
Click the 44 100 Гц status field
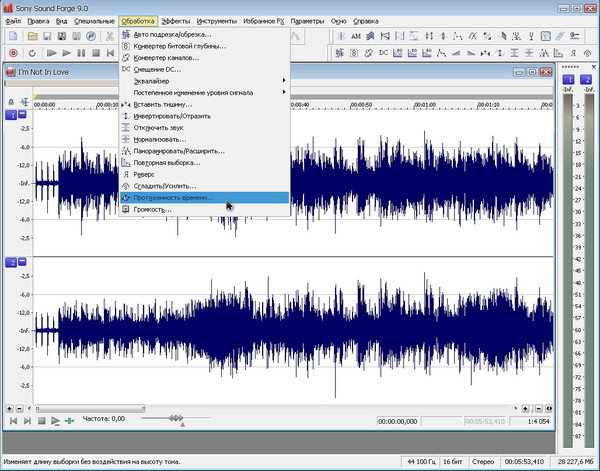[x=419, y=462]
